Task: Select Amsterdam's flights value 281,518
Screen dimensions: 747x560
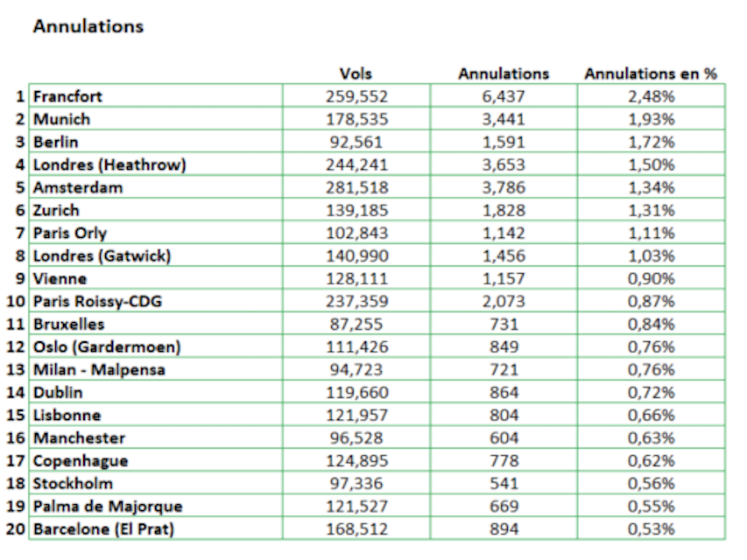Action: pos(356,187)
